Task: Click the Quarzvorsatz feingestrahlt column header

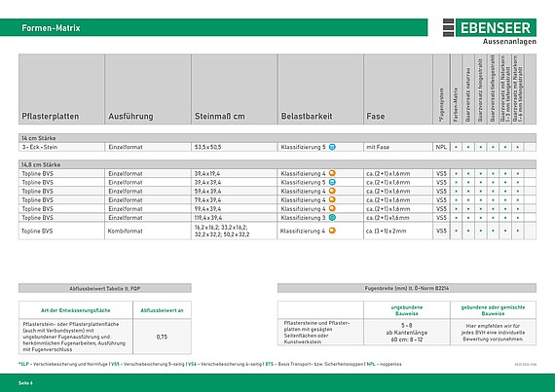Action: tap(480, 90)
